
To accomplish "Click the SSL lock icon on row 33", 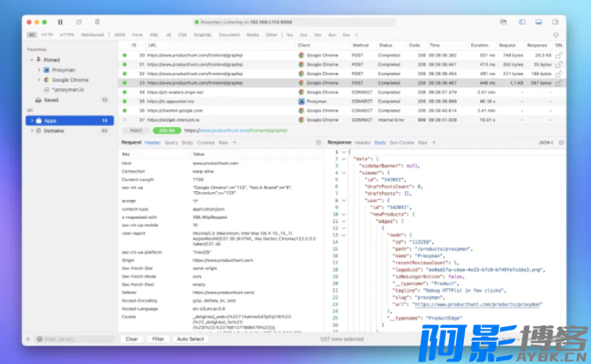I will point(559,83).
